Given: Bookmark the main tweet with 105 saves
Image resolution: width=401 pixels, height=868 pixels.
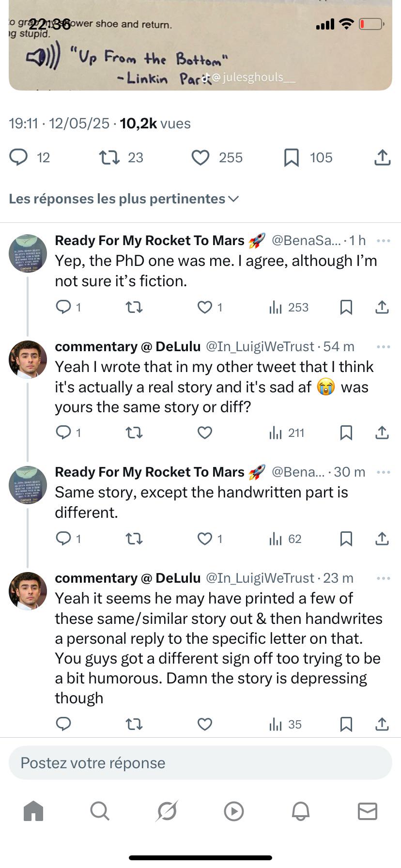Looking at the screenshot, I should pyautogui.click(x=291, y=157).
